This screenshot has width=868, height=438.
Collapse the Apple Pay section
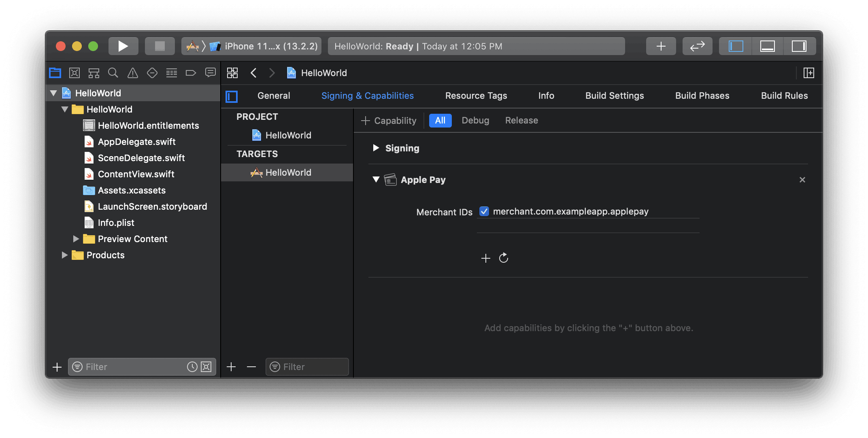376,179
